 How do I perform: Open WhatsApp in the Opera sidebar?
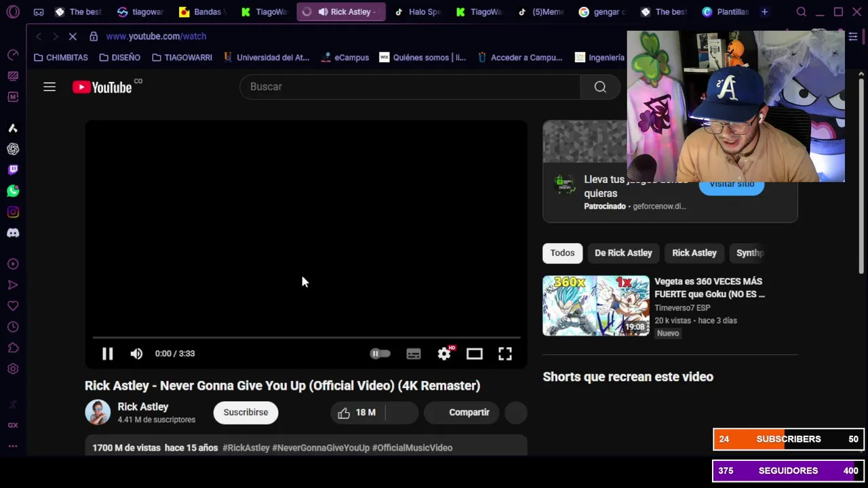pyautogui.click(x=13, y=191)
